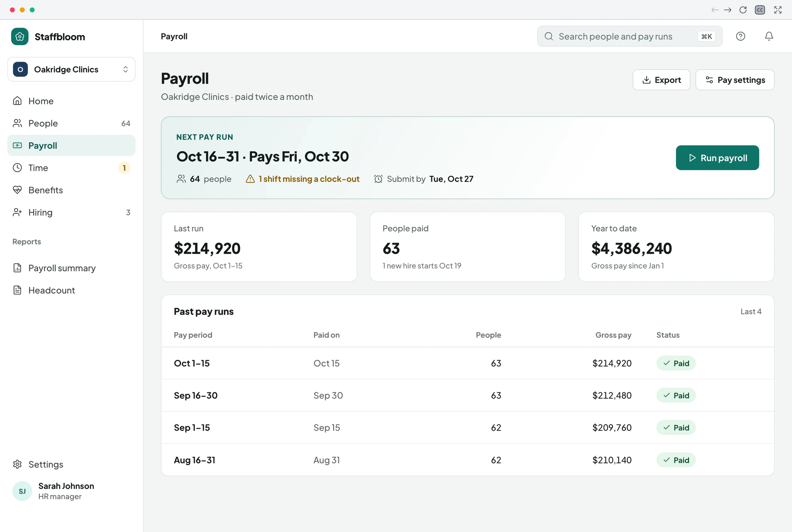
Task: Click the Gross pay column header
Action: pos(613,335)
